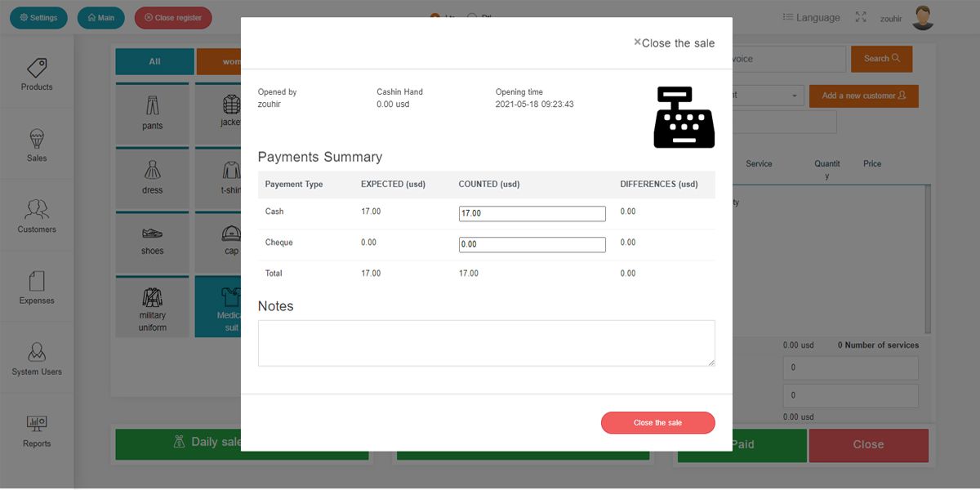The width and height of the screenshot is (980, 490).
Task: Expand the customer selection dropdown arrow
Action: point(794,96)
